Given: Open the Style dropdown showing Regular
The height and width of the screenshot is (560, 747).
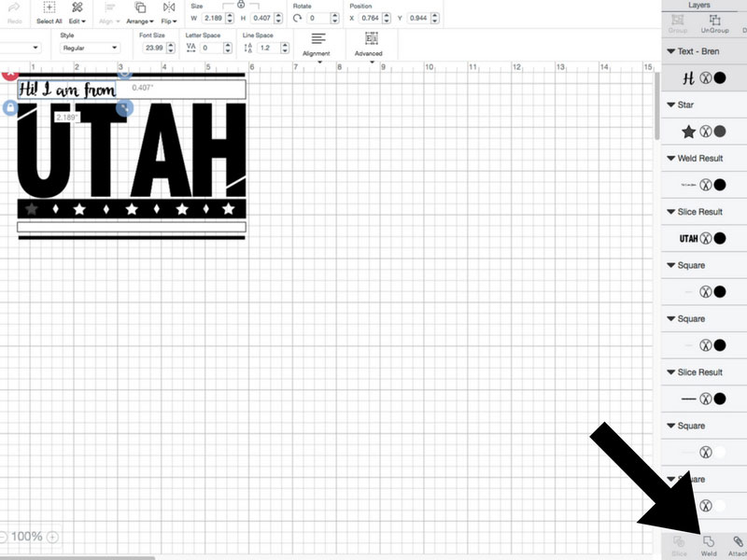Looking at the screenshot, I should click(x=90, y=48).
